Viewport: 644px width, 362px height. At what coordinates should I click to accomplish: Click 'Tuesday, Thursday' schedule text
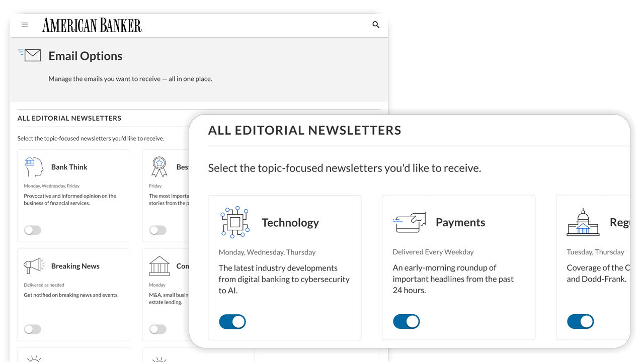point(595,252)
